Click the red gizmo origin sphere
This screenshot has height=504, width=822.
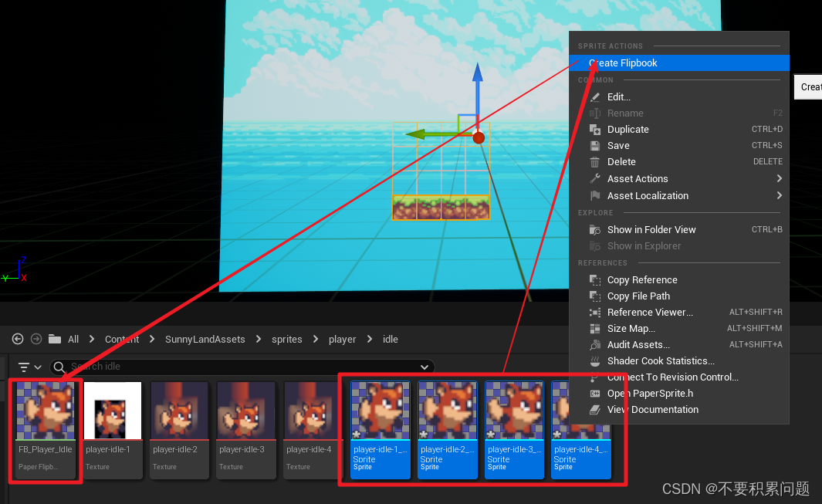point(479,138)
